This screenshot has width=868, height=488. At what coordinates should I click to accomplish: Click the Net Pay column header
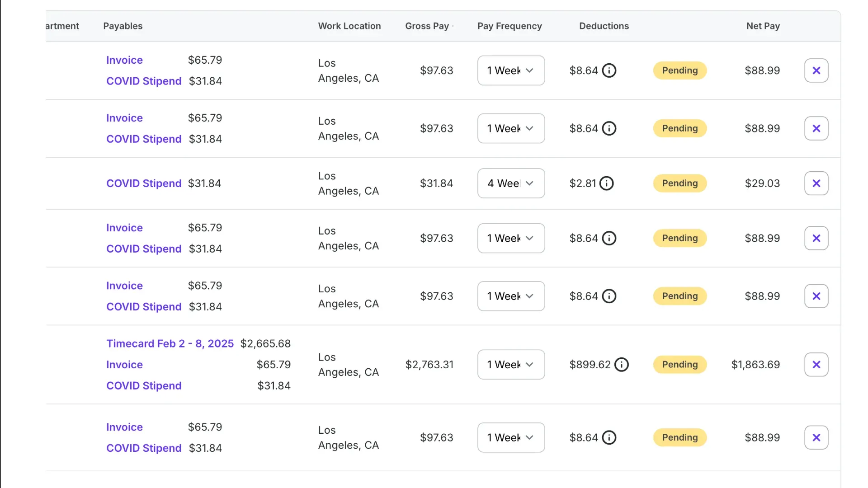[763, 26]
